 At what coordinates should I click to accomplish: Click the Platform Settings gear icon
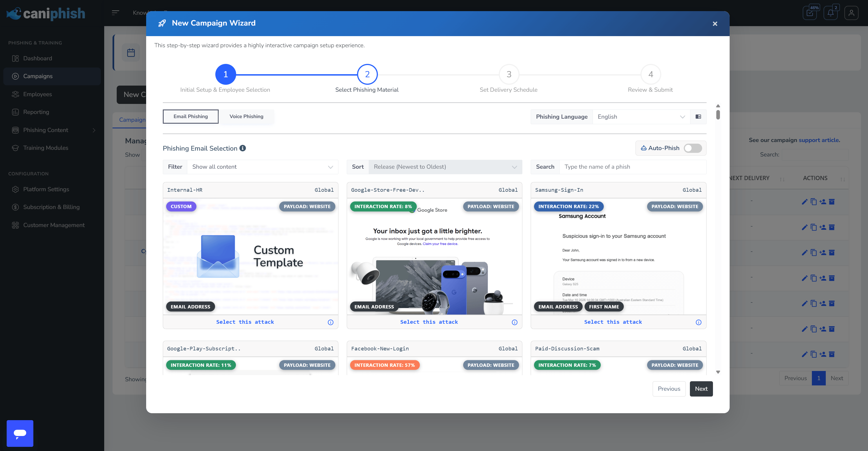point(15,189)
